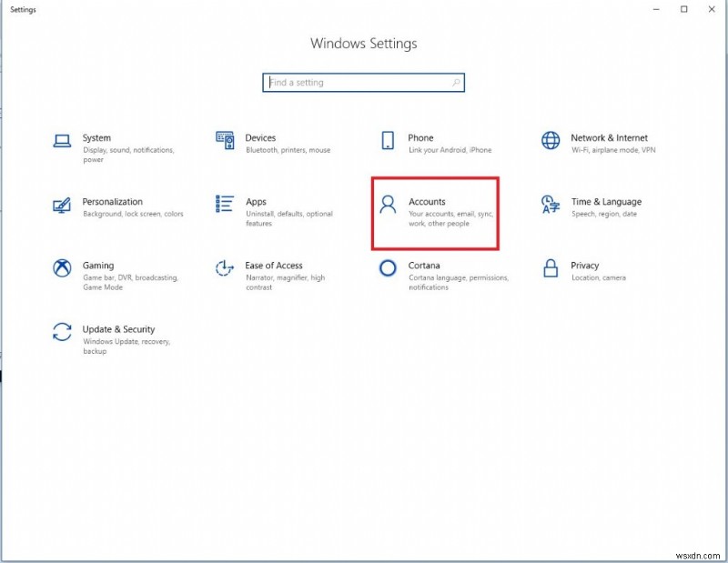Click the search magnifier icon

pyautogui.click(x=456, y=83)
